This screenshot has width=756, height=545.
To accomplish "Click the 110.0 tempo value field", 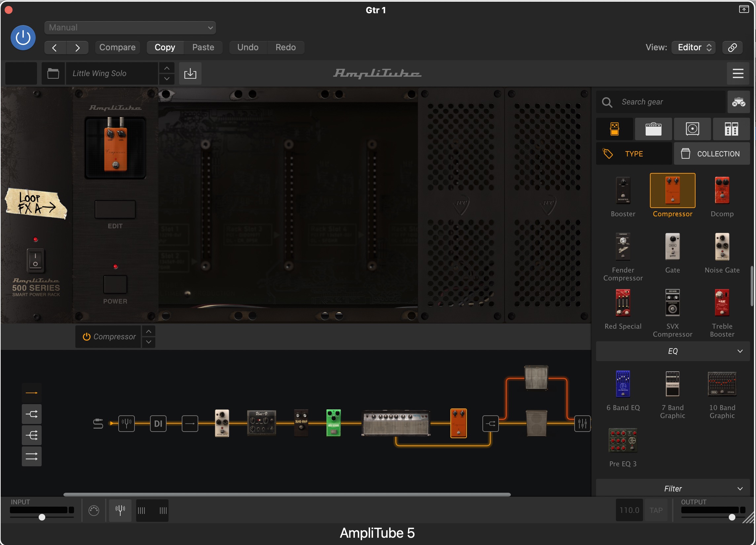I will tap(629, 510).
